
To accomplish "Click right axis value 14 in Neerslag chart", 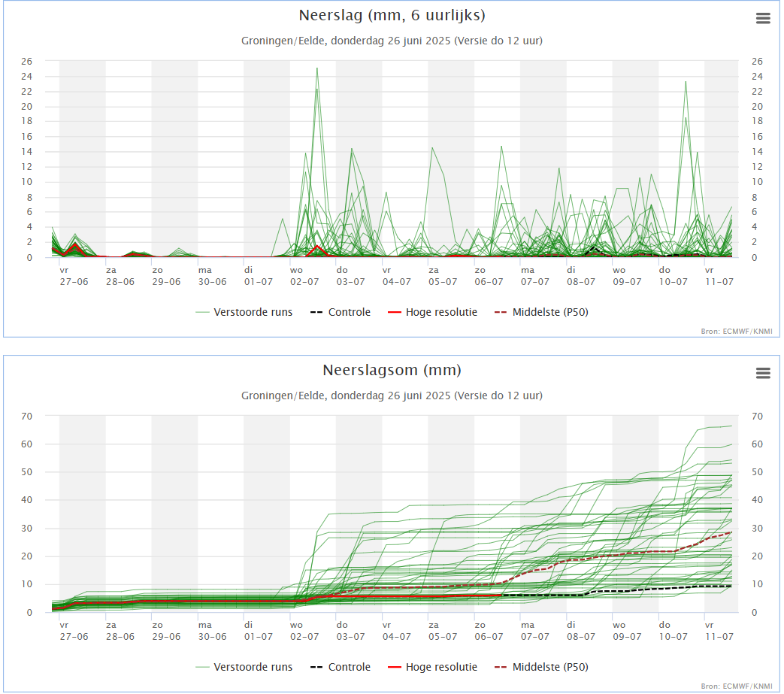I will tap(757, 151).
